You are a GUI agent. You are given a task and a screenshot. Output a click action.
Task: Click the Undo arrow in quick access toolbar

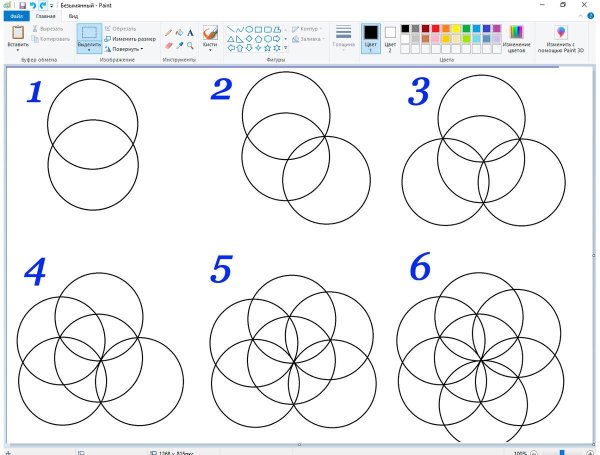coord(32,5)
